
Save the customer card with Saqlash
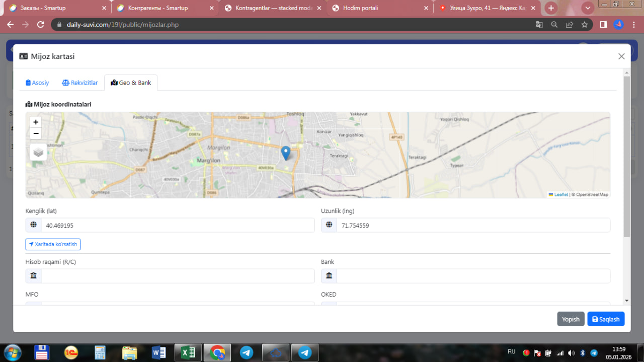(x=606, y=319)
